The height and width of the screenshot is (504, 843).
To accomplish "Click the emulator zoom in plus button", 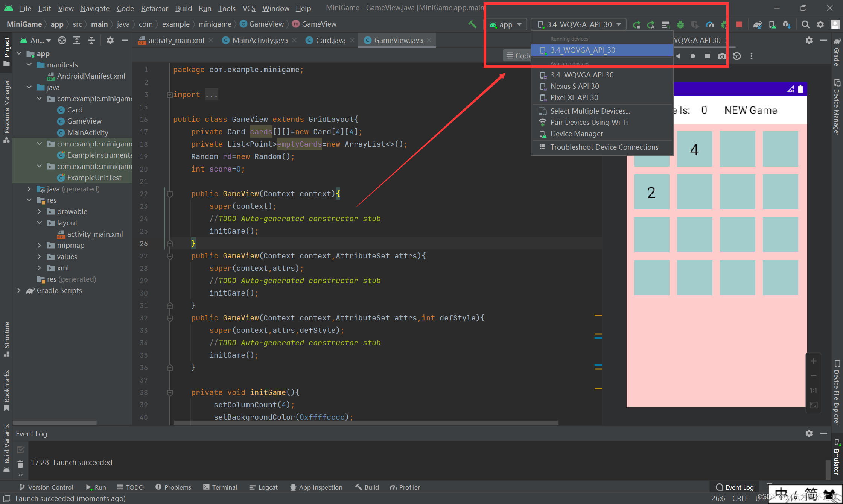I will [813, 361].
